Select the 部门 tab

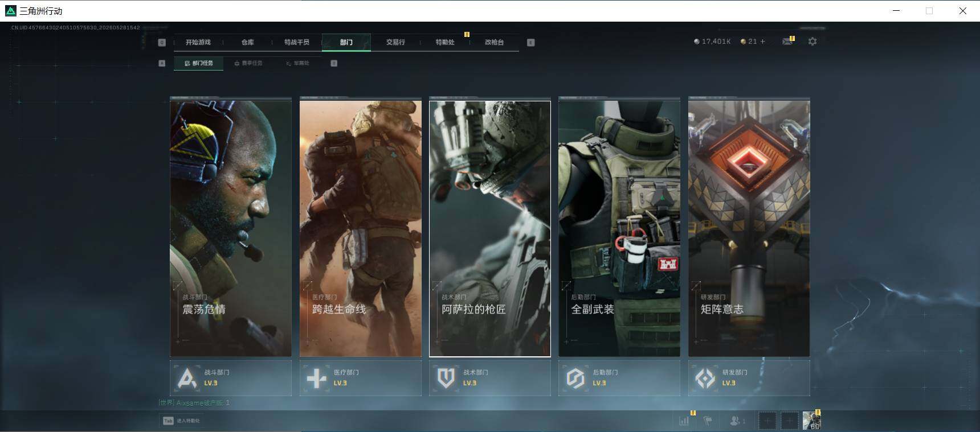[x=346, y=42]
